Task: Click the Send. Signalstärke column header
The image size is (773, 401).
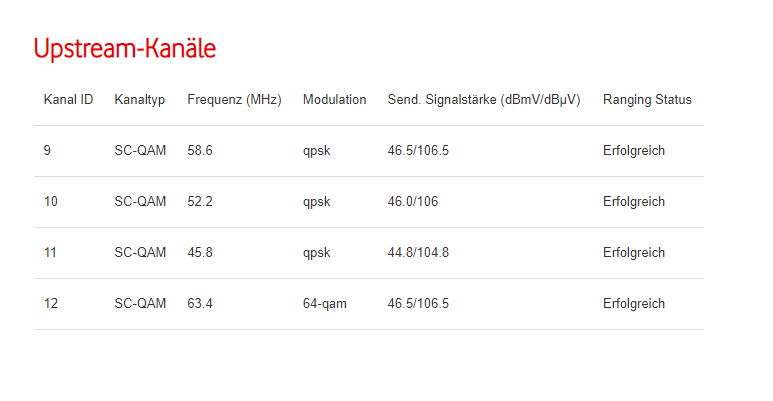Action: tap(484, 100)
